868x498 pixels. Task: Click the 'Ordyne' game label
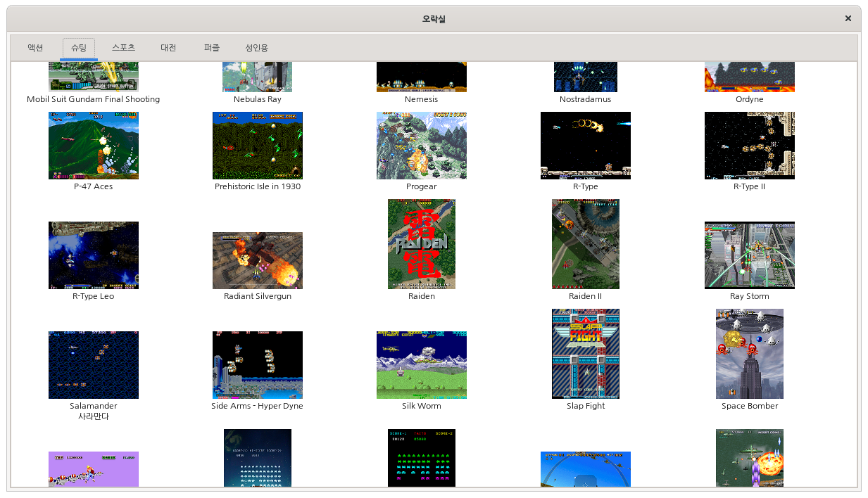pos(750,99)
